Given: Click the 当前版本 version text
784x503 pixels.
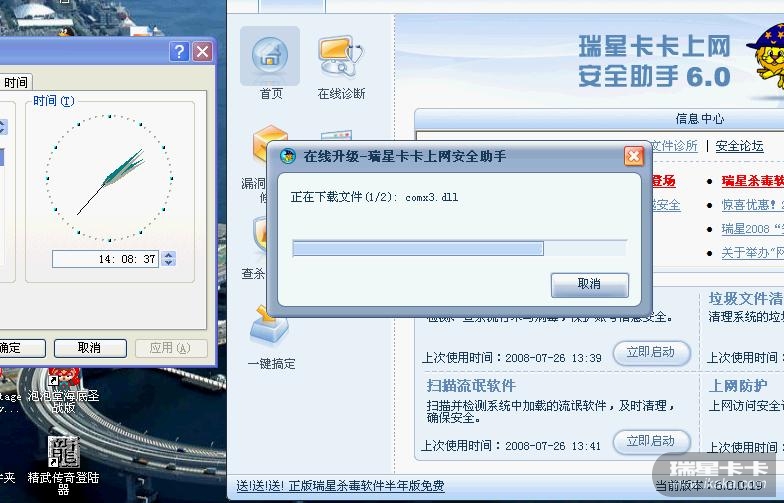Looking at the screenshot, I should click(x=709, y=485).
